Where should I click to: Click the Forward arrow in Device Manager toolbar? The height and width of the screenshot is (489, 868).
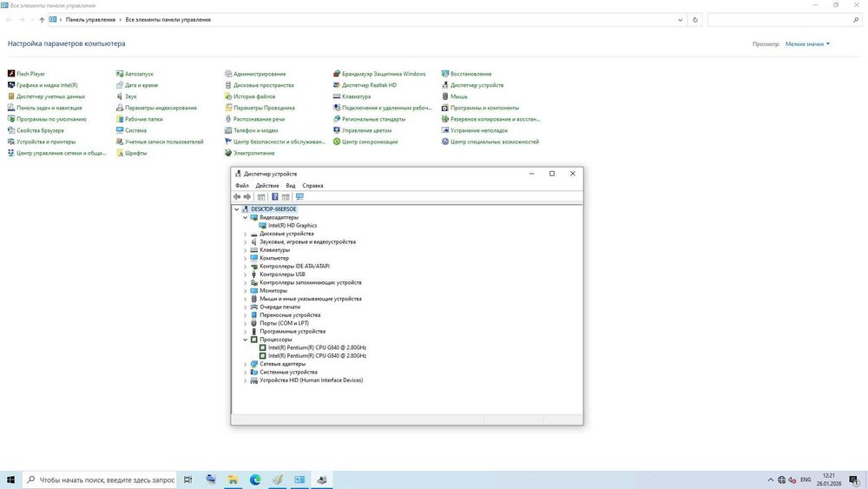(x=247, y=196)
